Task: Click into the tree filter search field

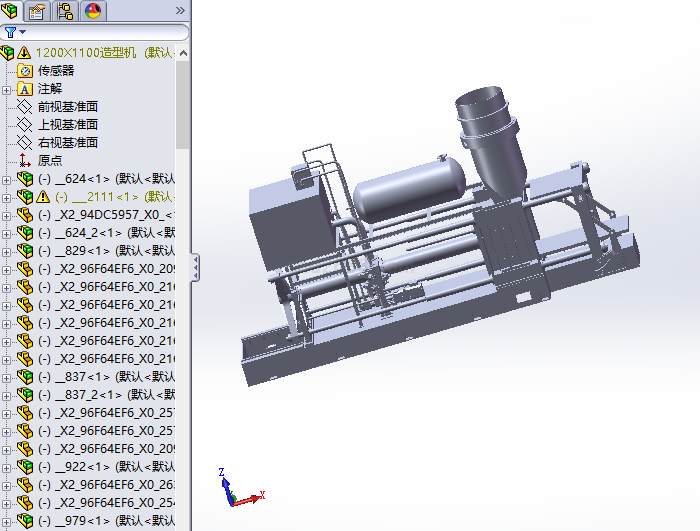Action: click(100, 32)
